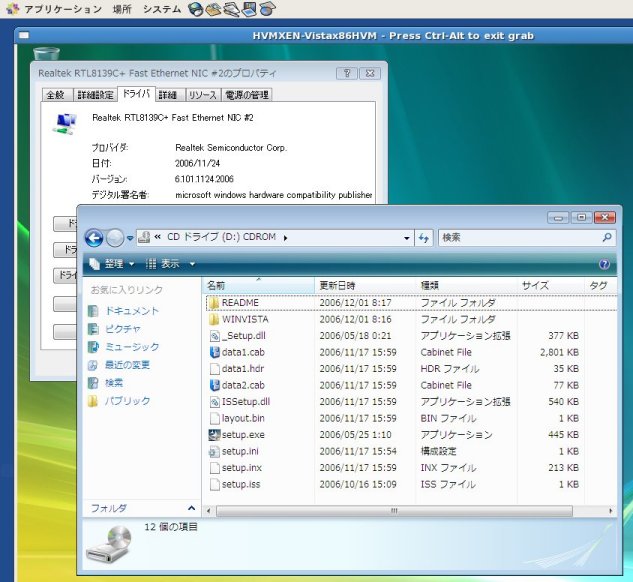Select the setup.inx file icon
The width and height of the screenshot is (633, 582).
215,468
